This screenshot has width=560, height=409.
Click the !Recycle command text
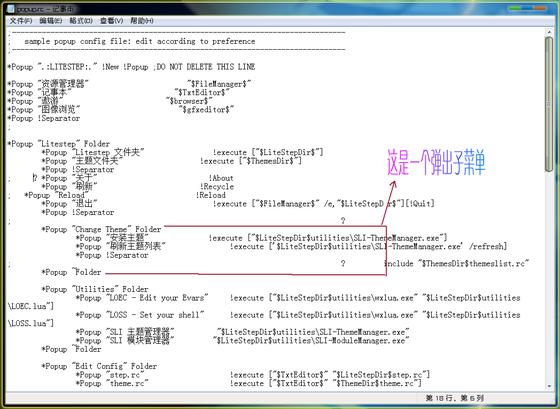[x=217, y=187]
